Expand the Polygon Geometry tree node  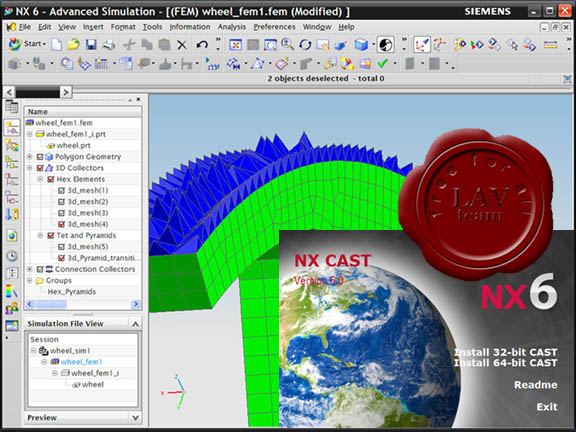pos(30,157)
